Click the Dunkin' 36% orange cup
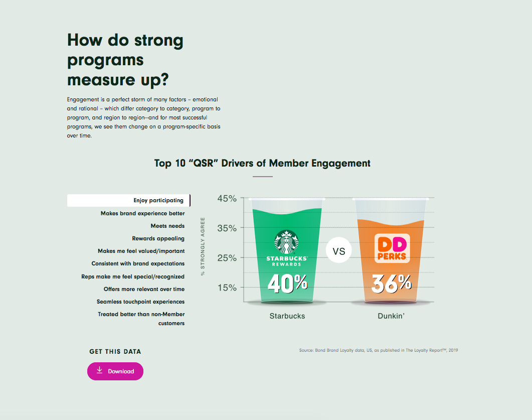Viewport: 532px width, 420px height. pyautogui.click(x=391, y=281)
